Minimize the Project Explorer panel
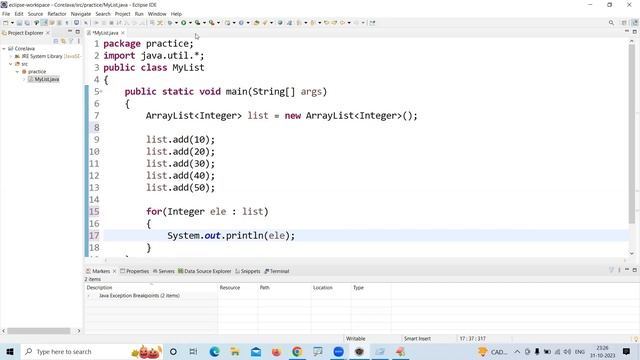 click(70, 32)
